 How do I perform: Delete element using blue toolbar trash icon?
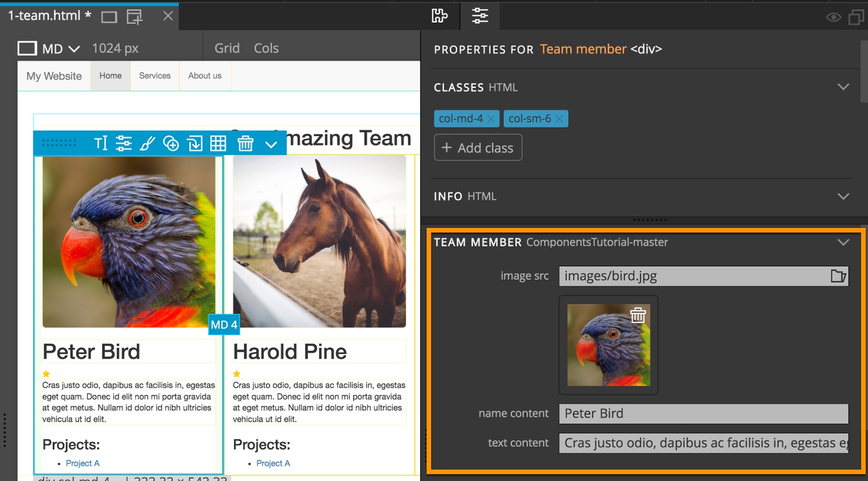coord(245,143)
